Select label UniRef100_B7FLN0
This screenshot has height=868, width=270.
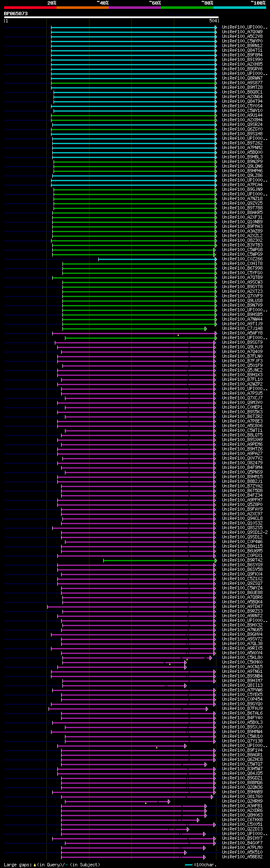242,356
